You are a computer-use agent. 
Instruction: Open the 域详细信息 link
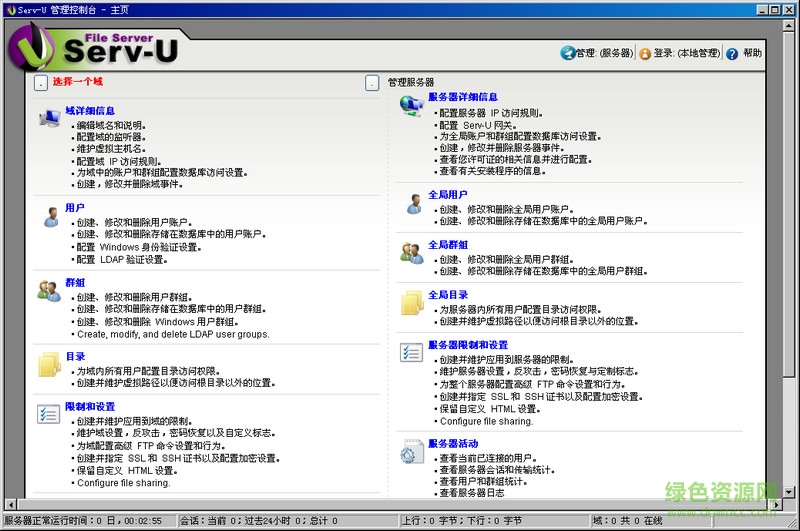coord(90,110)
